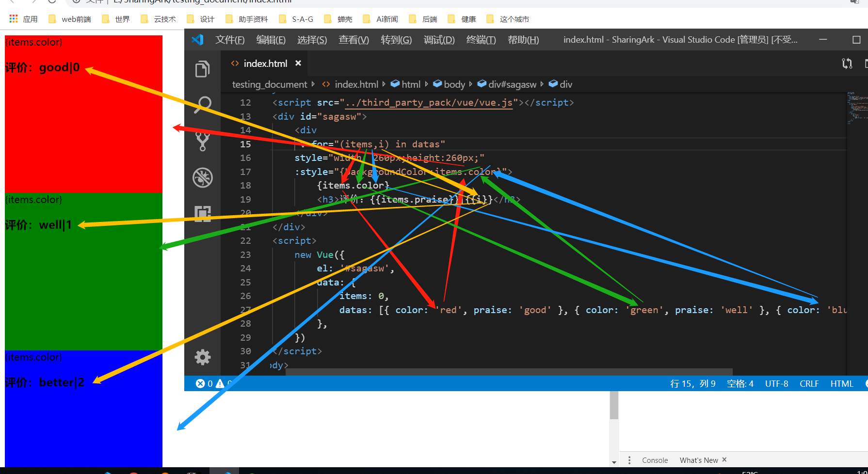
Task: Open the 云技术 bookmark folder
Action: [x=158, y=19]
